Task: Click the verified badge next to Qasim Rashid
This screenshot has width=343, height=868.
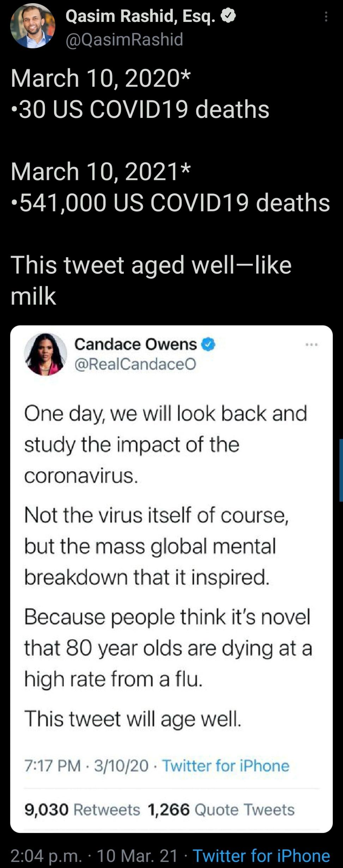Action: click(228, 16)
